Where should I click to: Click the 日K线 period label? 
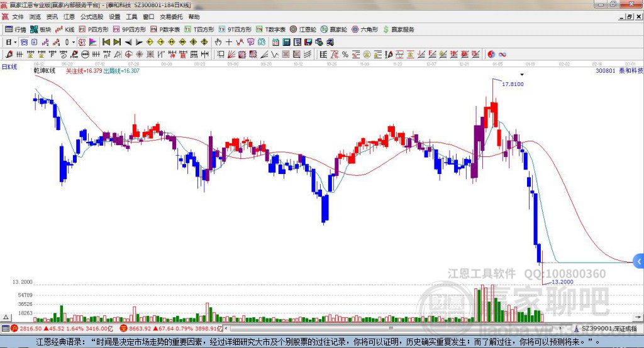9,67
